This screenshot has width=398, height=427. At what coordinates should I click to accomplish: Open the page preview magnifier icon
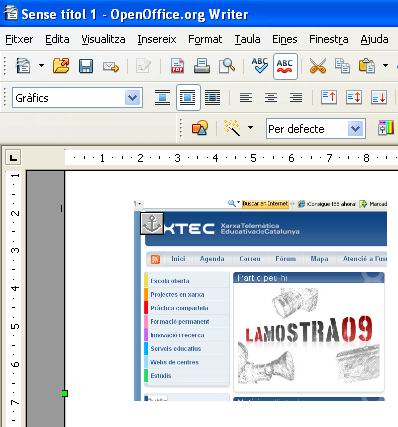point(227,66)
